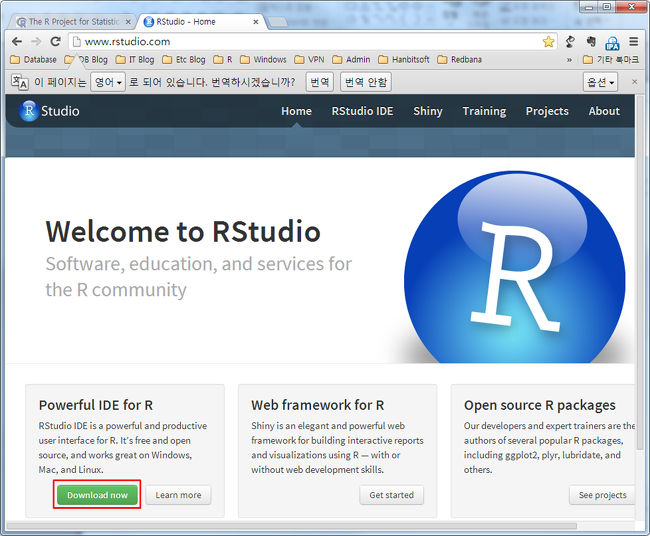Click the 번역 translate button
The width and height of the screenshot is (650, 536).
pos(320,82)
